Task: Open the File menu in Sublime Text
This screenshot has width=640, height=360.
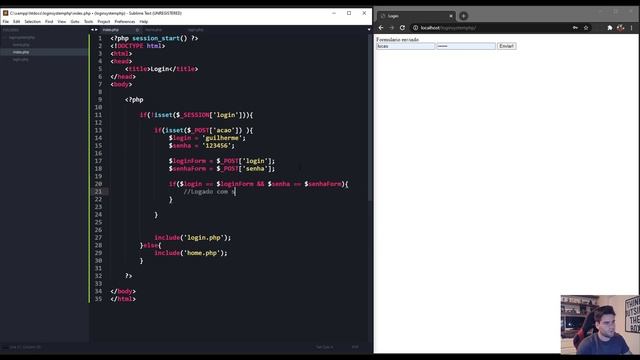Action: pyautogui.click(x=6, y=22)
